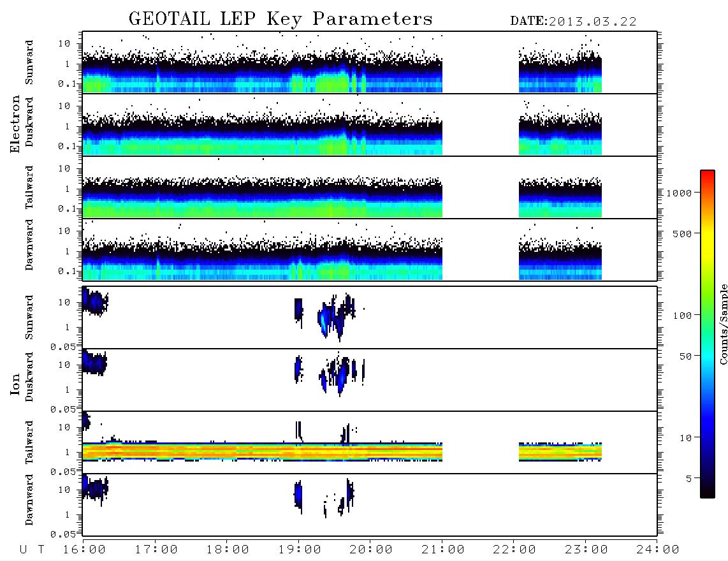Click the Electron Sunward spectrogram at 22:30
This screenshot has height=561, width=728.
pos(550,75)
